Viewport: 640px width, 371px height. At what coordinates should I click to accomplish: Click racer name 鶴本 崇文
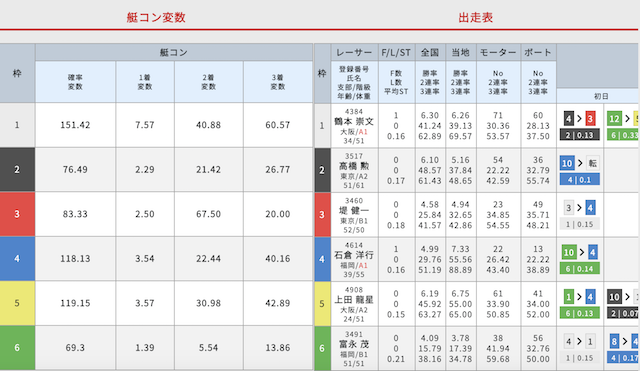coord(354,122)
